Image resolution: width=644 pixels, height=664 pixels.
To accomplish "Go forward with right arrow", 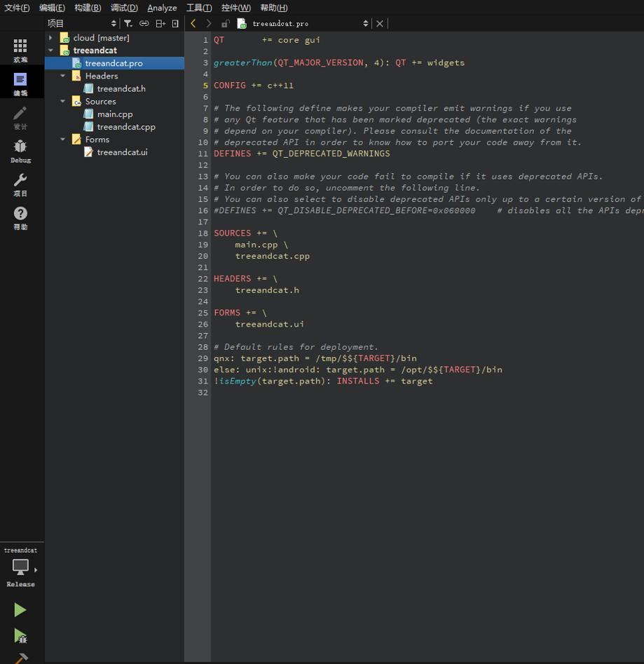I will tap(209, 23).
